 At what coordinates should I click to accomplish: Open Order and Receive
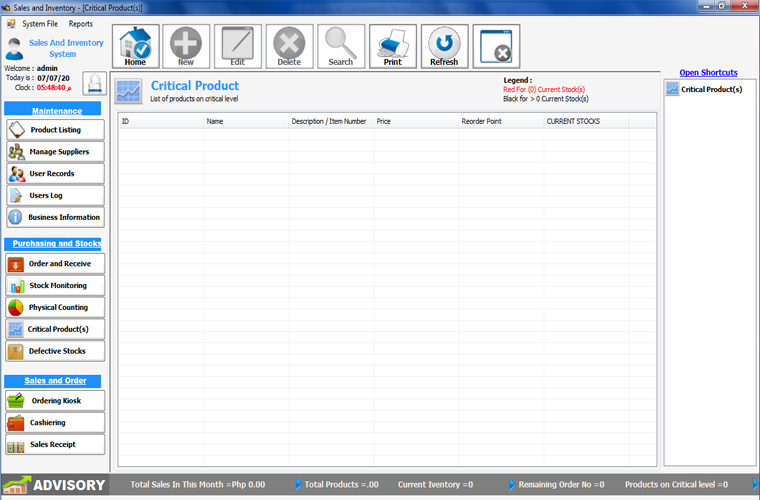coord(55,264)
